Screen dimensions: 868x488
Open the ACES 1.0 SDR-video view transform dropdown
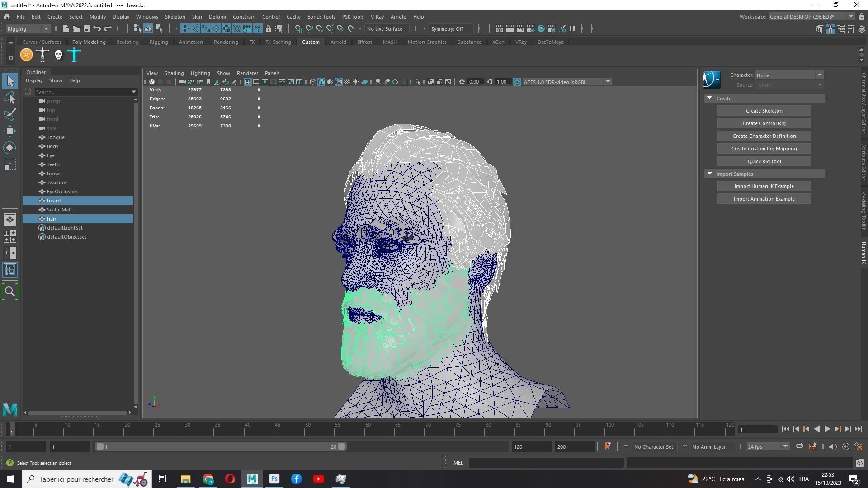click(567, 82)
